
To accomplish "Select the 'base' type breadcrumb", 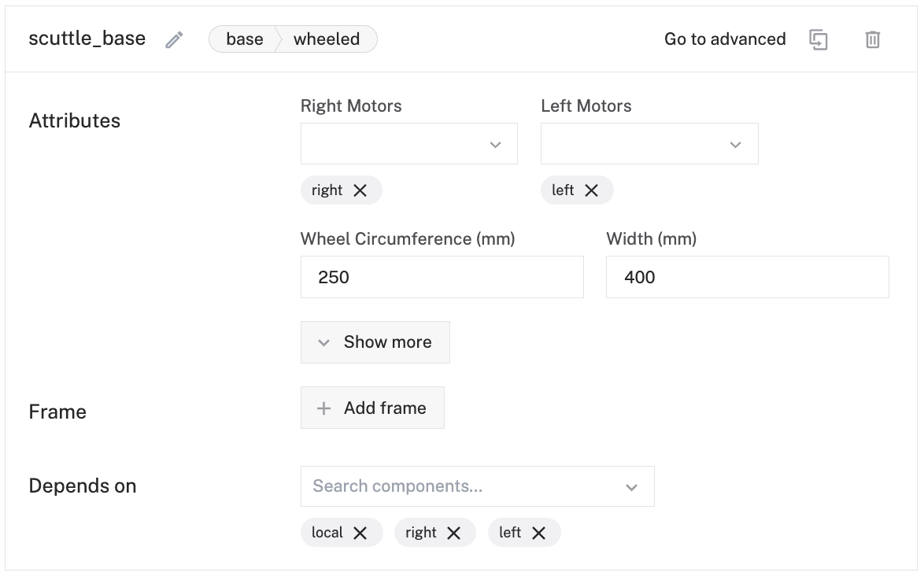I will tap(244, 39).
